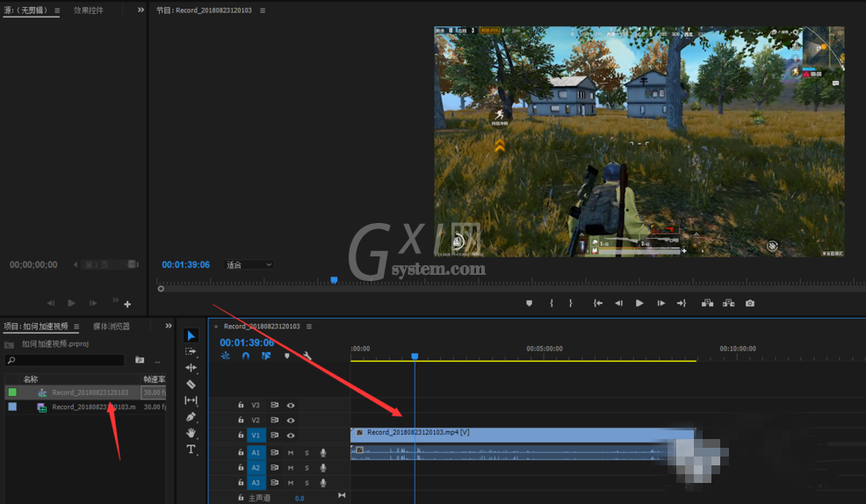Click the Go to In point button

597,303
